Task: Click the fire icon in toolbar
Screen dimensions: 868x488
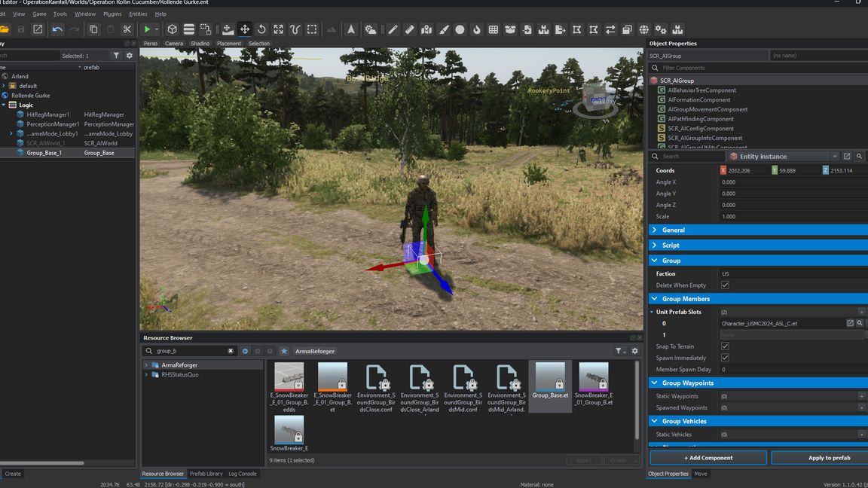Action: click(476, 29)
